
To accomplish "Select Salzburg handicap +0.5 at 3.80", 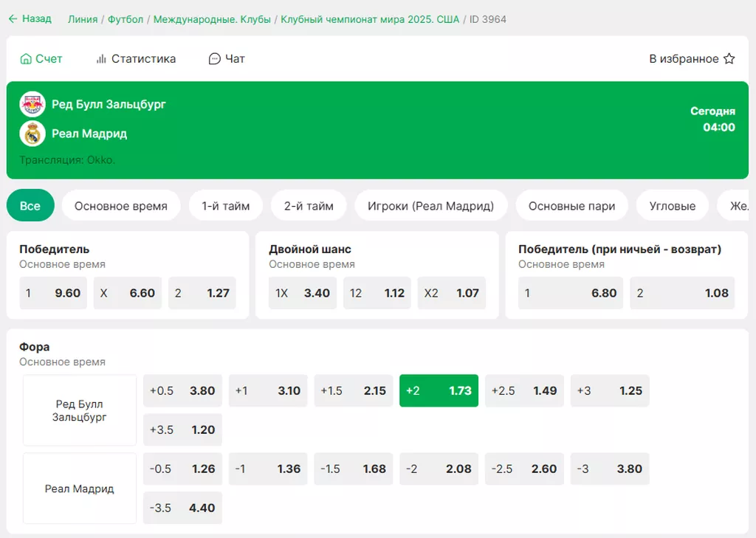I will (x=183, y=390).
